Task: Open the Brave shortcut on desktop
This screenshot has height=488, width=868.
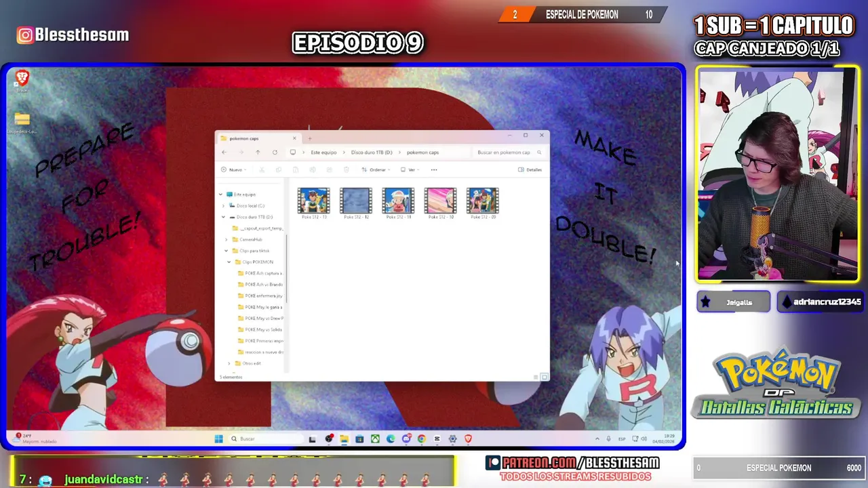Action: coord(22,80)
